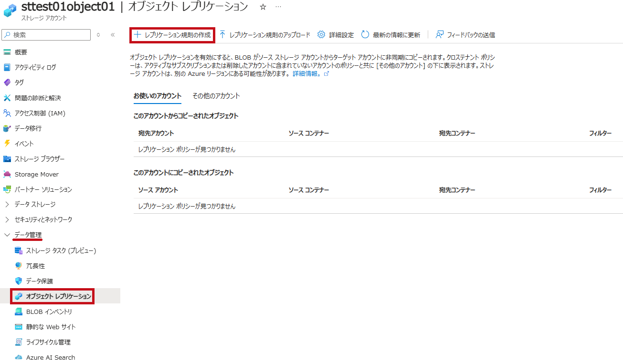Viewport: 623px width, 364px height.
Task: Click the データ移行 icon
Action: (7, 128)
